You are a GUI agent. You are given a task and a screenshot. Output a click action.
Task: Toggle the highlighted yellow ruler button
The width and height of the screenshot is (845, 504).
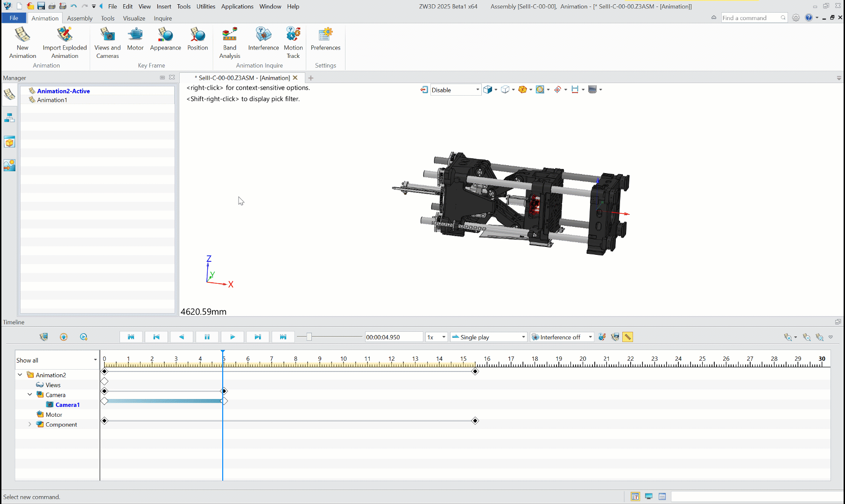pos(628,337)
